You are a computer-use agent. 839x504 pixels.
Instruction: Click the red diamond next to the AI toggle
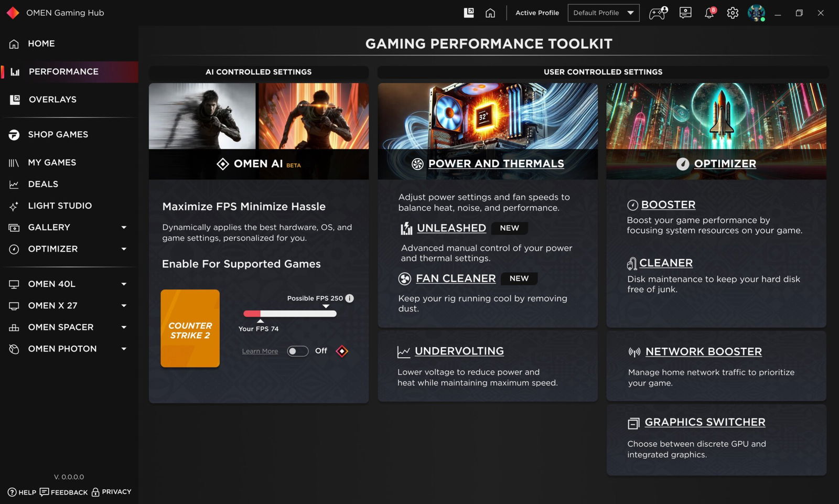pos(341,351)
